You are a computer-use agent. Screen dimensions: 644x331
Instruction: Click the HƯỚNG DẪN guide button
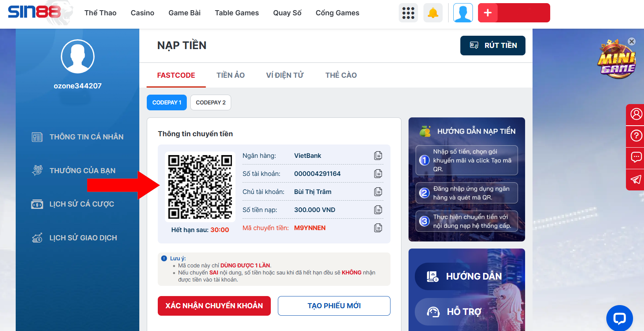coord(467,276)
